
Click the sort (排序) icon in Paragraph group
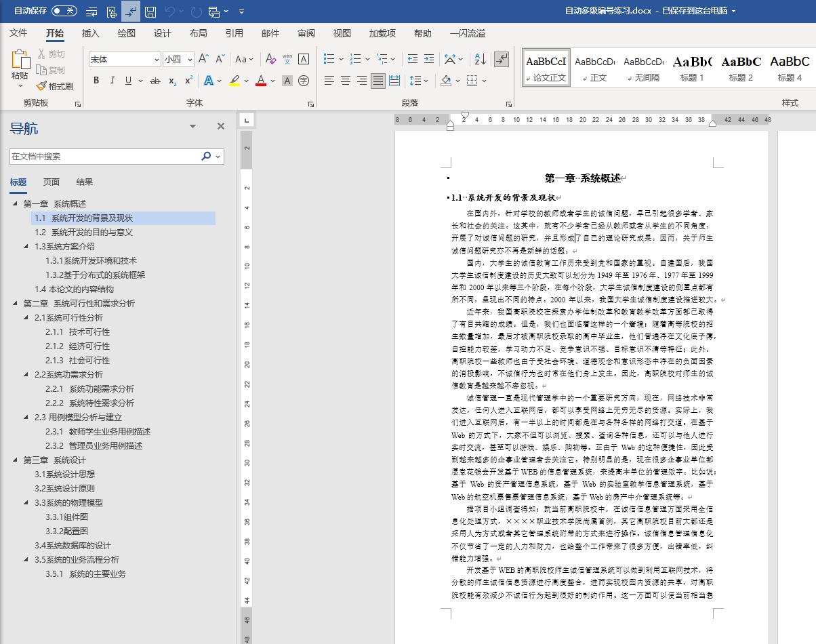478,60
